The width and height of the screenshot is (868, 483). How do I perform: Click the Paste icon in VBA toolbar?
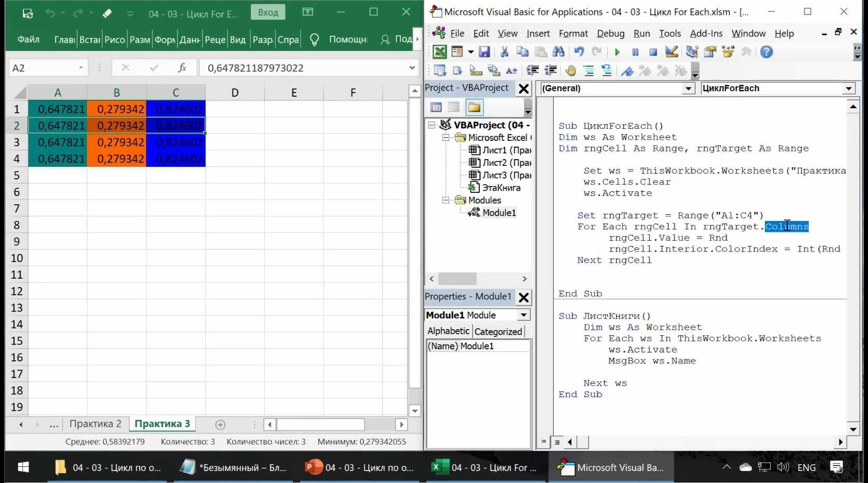541,52
